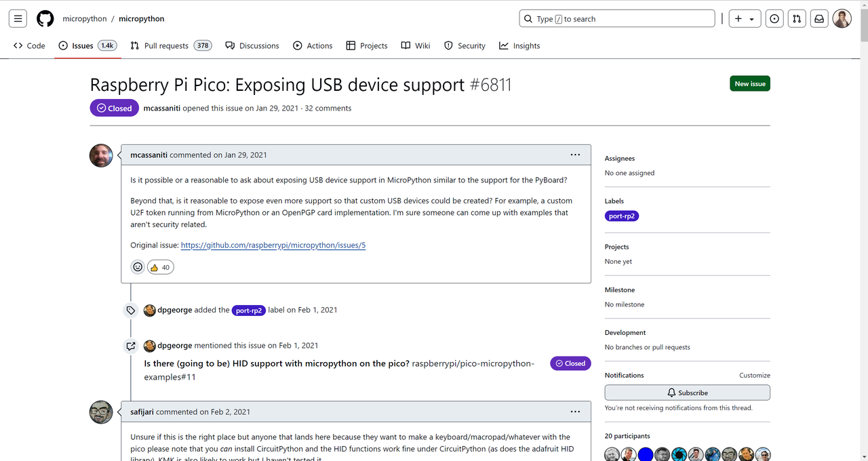Image resolution: width=868 pixels, height=461 pixels.
Task: Focus the 'Type / to search' field
Action: [617, 19]
